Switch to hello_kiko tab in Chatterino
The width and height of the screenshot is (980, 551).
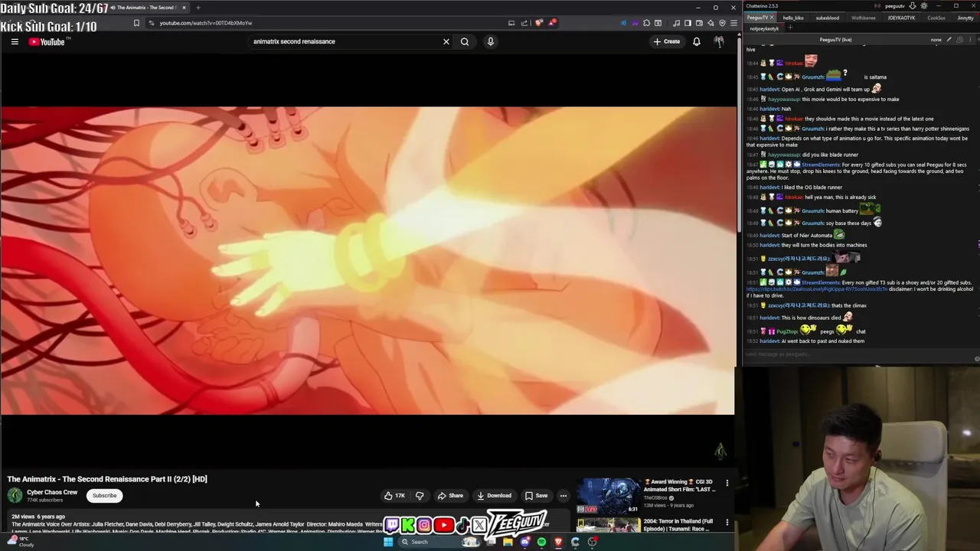pyautogui.click(x=793, y=18)
